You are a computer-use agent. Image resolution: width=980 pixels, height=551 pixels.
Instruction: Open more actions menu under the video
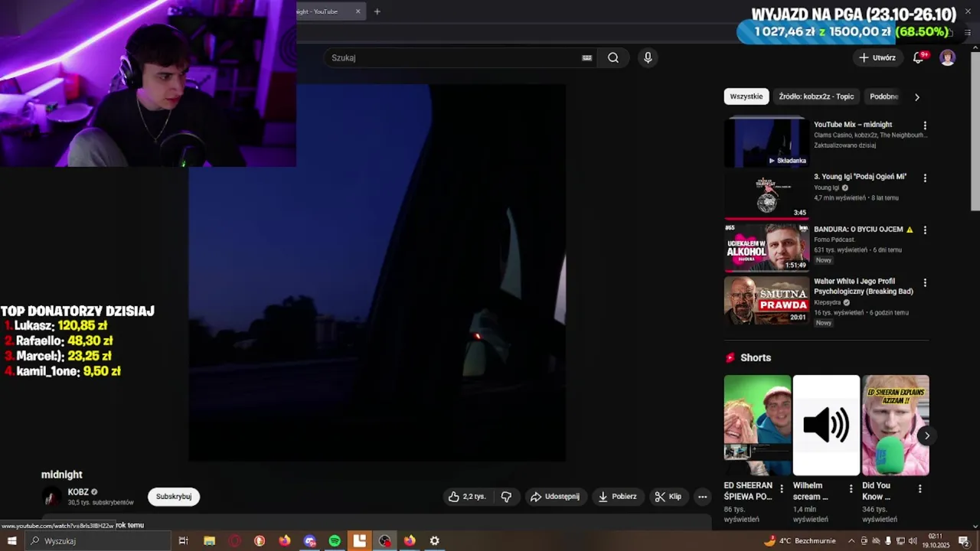702,497
